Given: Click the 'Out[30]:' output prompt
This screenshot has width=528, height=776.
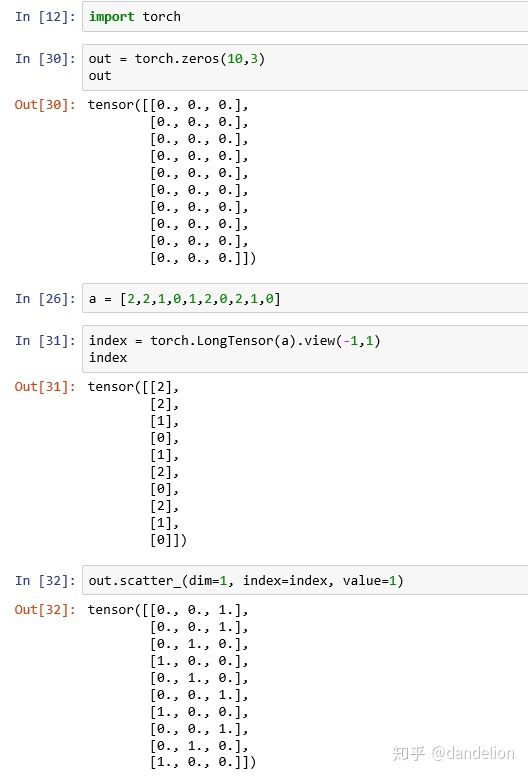Looking at the screenshot, I should 45,105.
